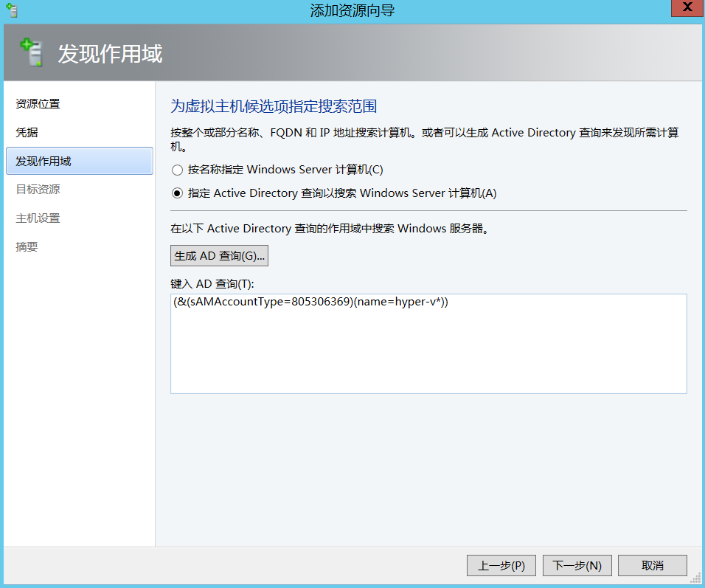This screenshot has height=588, width=705.
Task: Select the 摘要 step in sidebar
Action: pos(27,247)
